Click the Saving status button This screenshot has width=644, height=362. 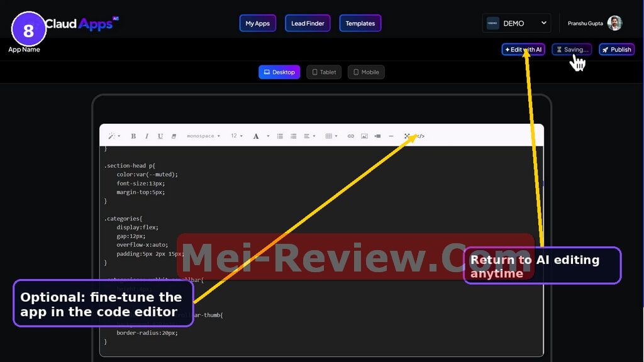pyautogui.click(x=572, y=50)
